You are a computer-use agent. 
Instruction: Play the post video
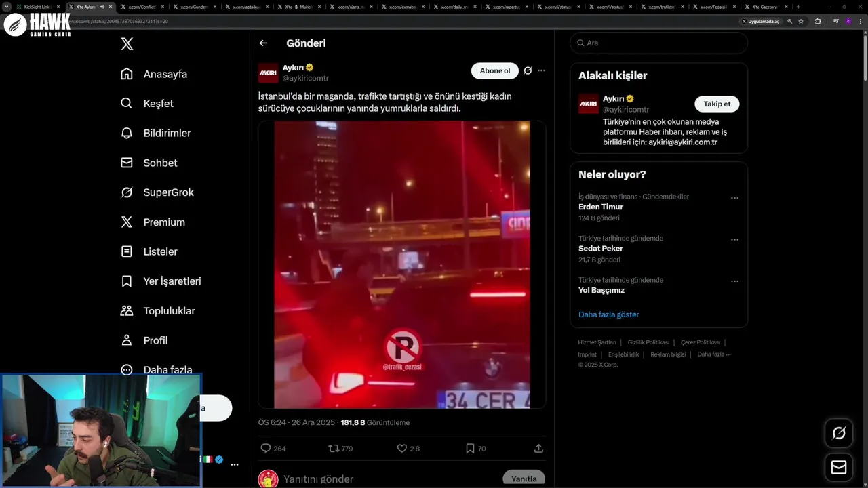pos(402,264)
